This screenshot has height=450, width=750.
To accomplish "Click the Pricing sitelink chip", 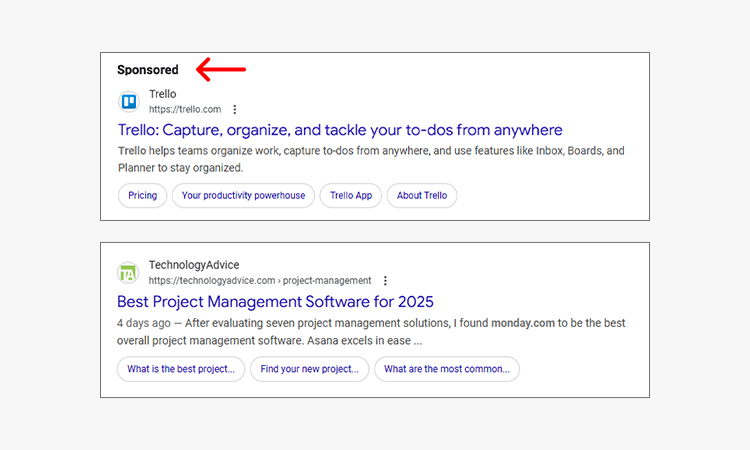I will point(143,195).
